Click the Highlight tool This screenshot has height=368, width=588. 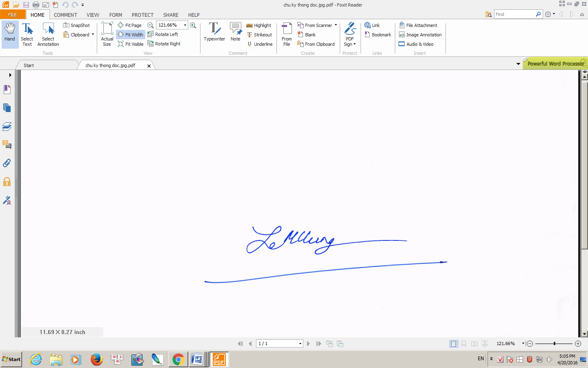coord(259,25)
